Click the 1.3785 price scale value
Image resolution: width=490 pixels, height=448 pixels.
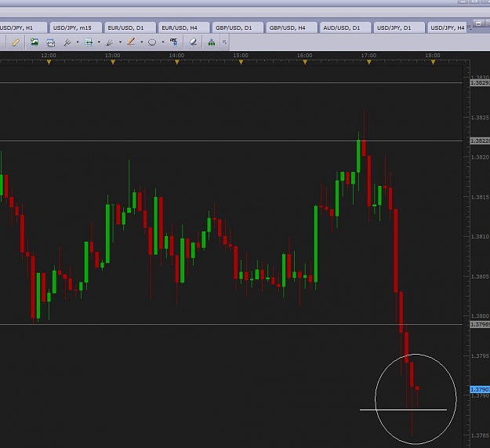tap(480, 435)
